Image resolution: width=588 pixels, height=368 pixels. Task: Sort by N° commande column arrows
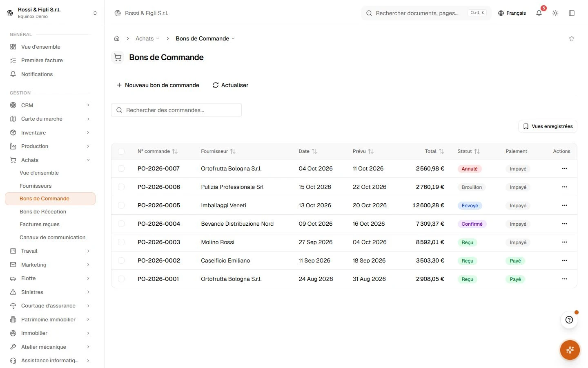pyautogui.click(x=175, y=151)
